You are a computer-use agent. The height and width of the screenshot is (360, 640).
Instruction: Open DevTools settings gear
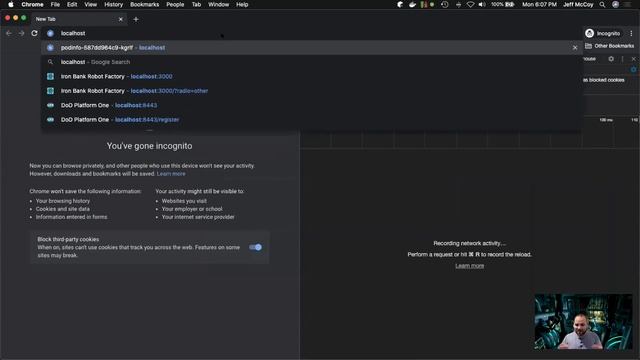(x=611, y=59)
